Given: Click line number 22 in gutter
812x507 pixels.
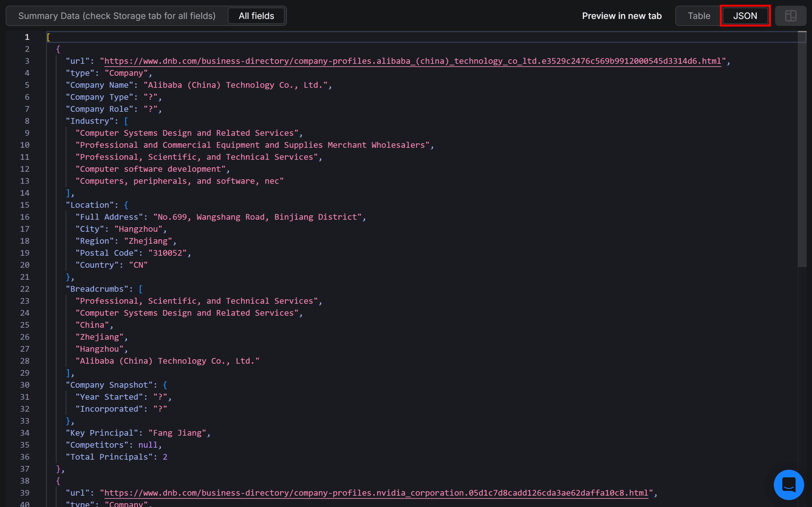Looking at the screenshot, I should pos(25,289).
